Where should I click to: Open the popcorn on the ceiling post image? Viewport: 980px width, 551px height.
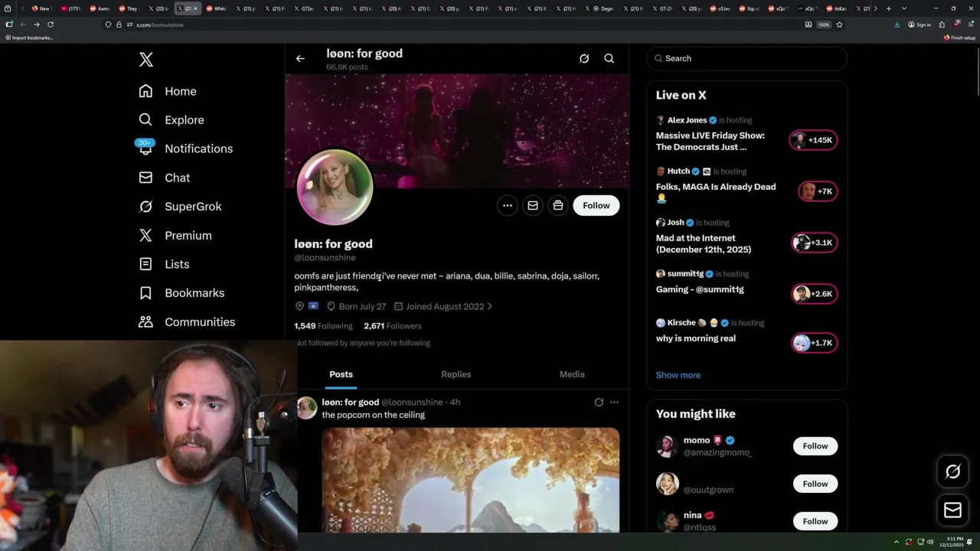471,480
